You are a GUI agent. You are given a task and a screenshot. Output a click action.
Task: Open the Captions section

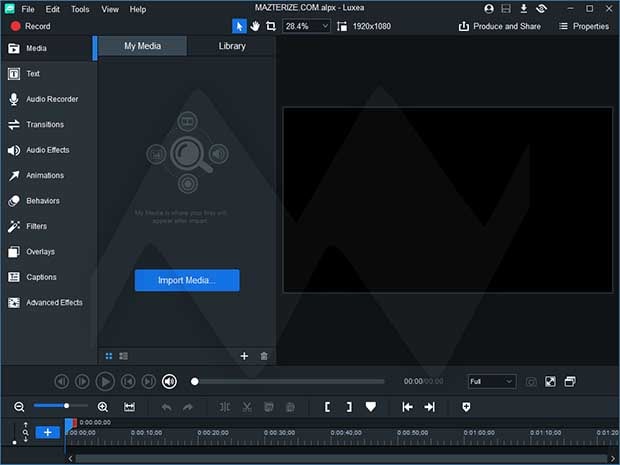click(47, 277)
